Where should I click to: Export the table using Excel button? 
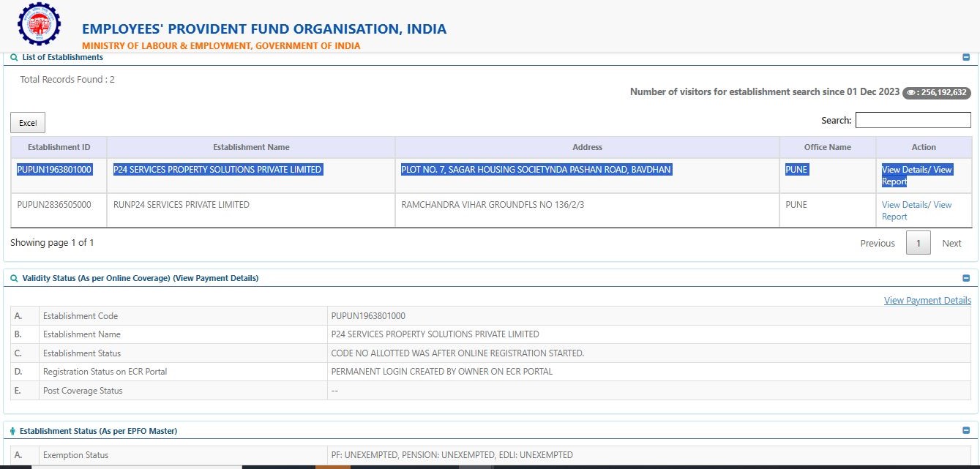click(28, 123)
